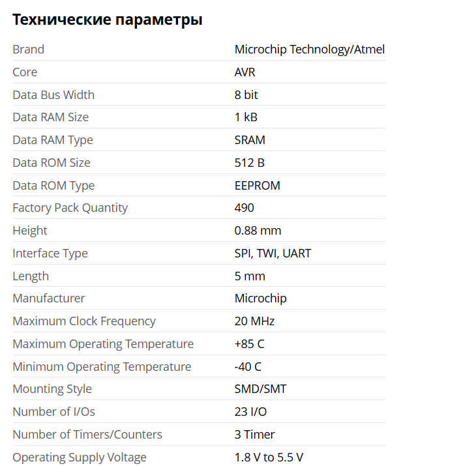Image resolution: width=476 pixels, height=466 pixels.
Task: Click the 1 kB RAM size value
Action: click(246, 117)
